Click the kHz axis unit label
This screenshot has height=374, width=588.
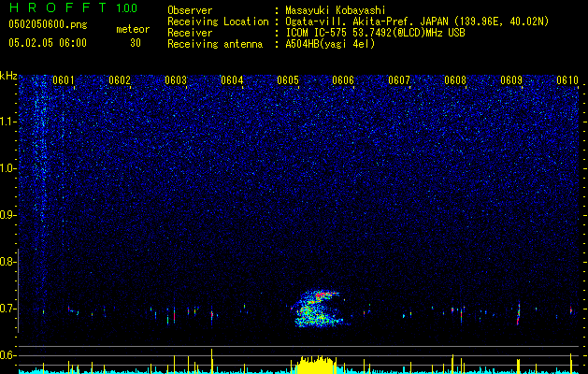8,76
